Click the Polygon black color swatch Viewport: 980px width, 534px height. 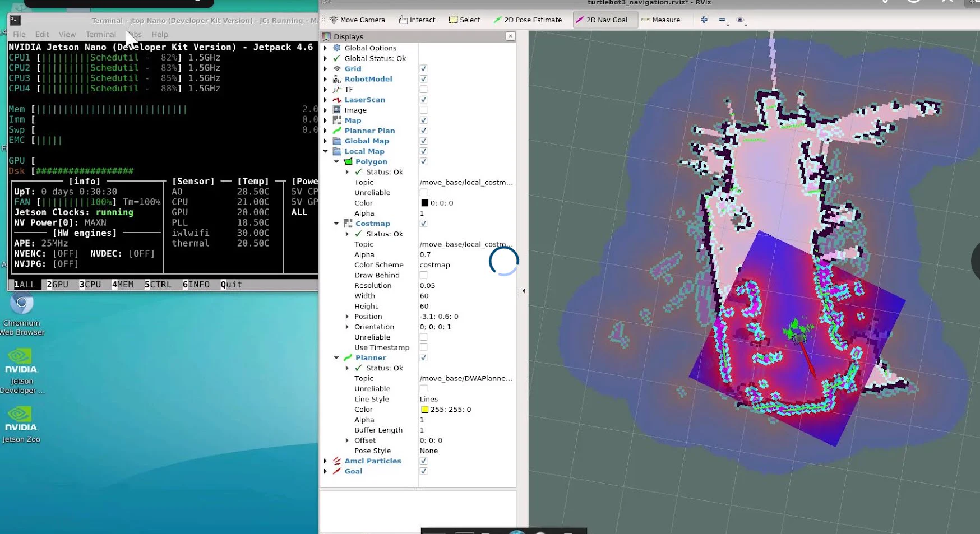[424, 203]
